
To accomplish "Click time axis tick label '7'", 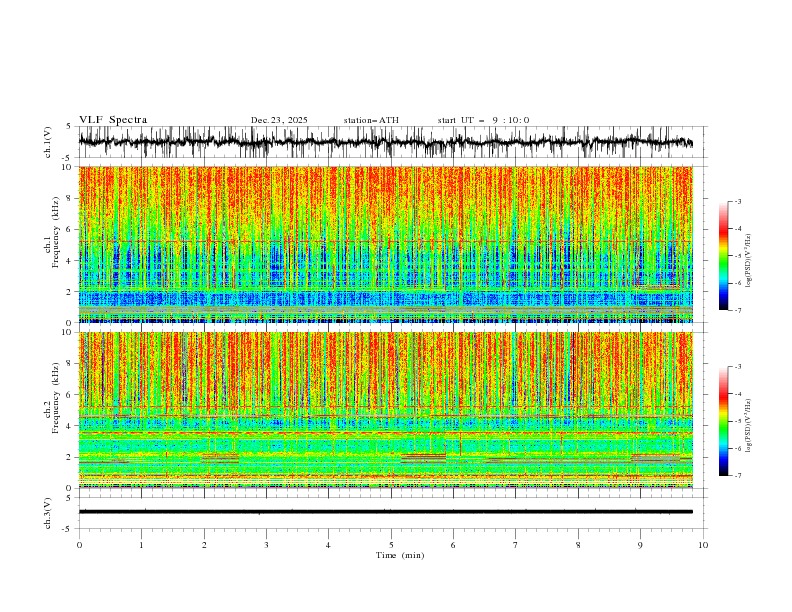I will coord(516,545).
